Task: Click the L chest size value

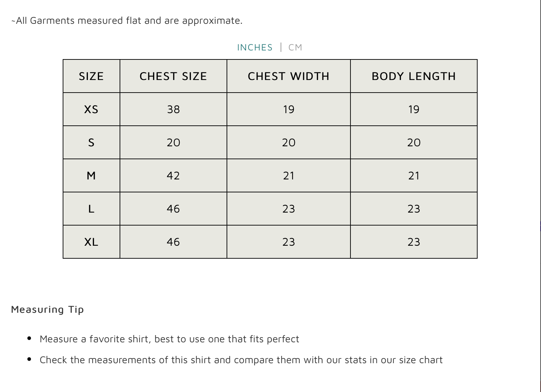Action: 173,209
